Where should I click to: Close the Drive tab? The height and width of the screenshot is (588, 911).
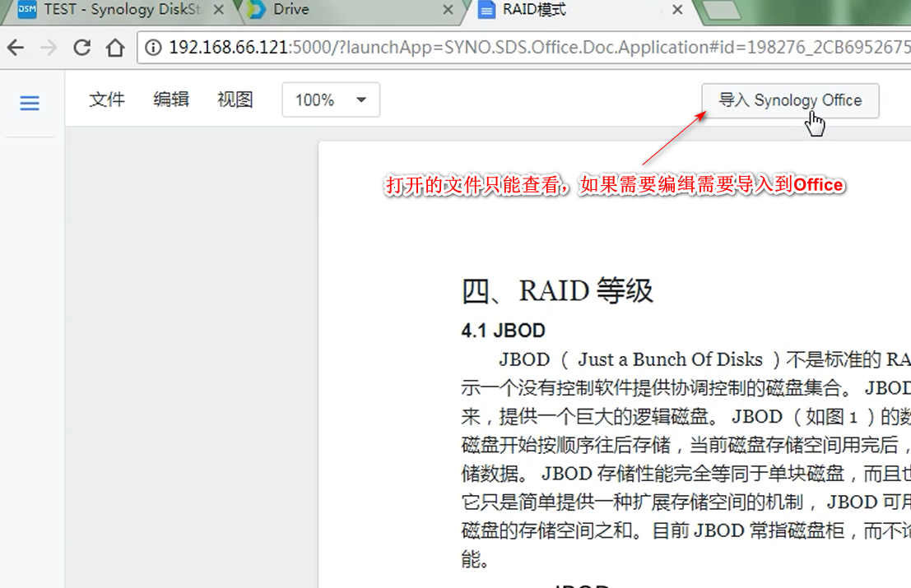tap(449, 10)
